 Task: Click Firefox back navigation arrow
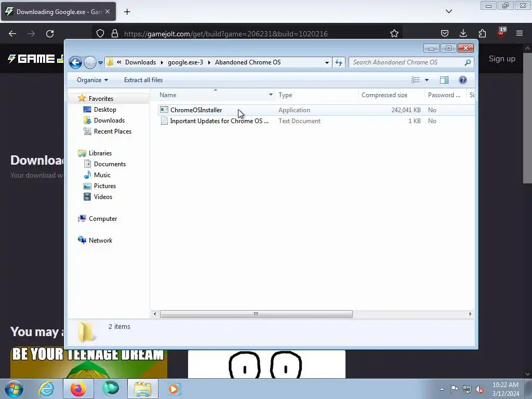(x=12, y=34)
